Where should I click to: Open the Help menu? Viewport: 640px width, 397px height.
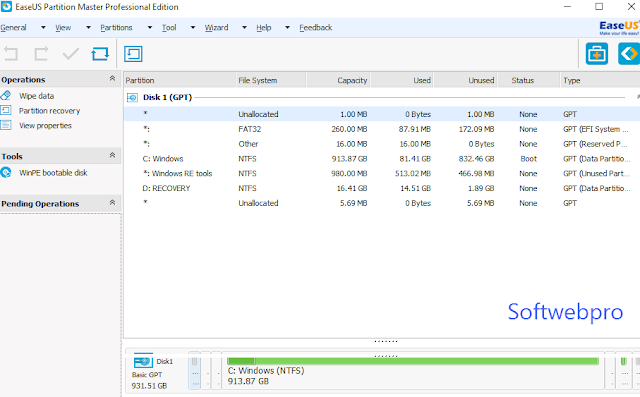point(264,28)
